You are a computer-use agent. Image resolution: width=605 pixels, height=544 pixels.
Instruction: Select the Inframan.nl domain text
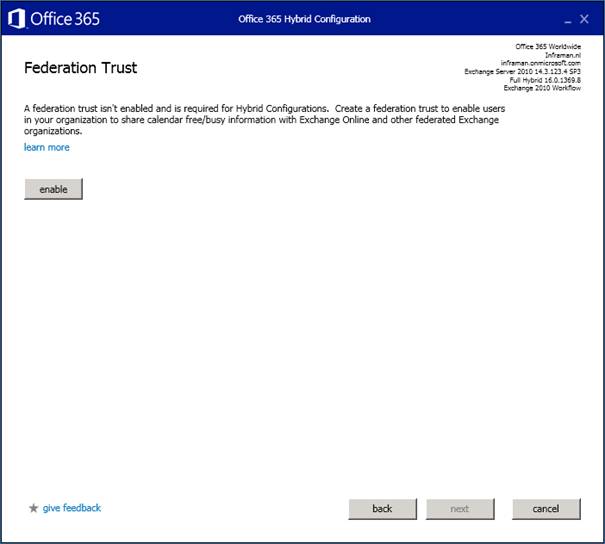pos(562,55)
